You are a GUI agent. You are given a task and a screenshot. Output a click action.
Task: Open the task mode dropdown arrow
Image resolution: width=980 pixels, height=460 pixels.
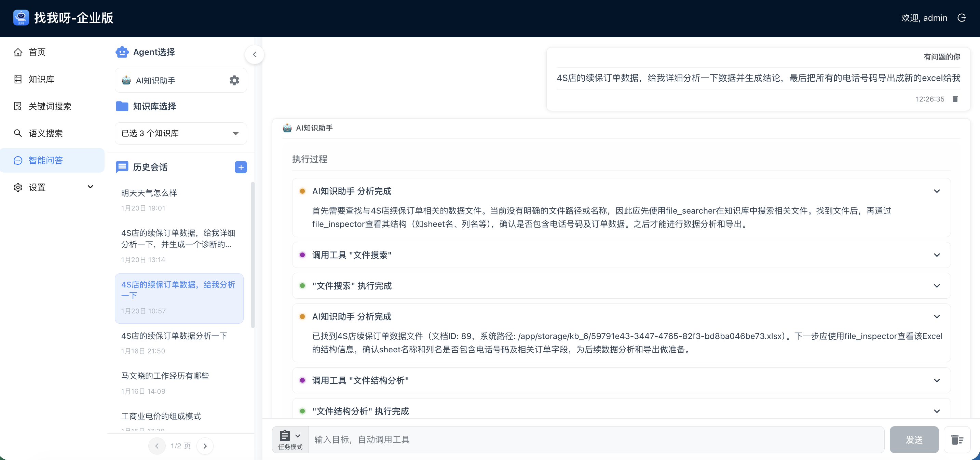click(298, 436)
